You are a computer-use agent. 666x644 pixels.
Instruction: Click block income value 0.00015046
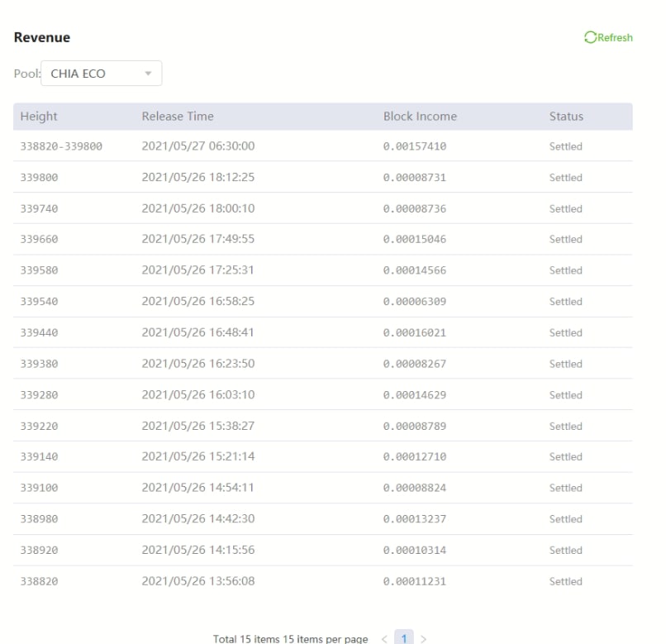[x=414, y=240]
